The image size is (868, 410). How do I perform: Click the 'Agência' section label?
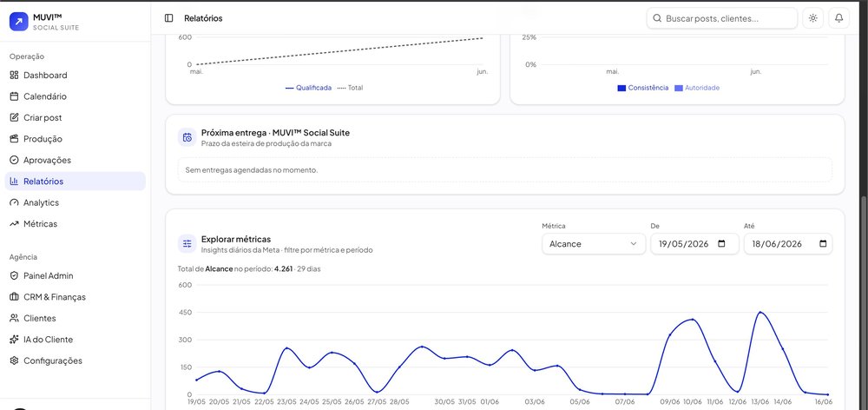23,257
